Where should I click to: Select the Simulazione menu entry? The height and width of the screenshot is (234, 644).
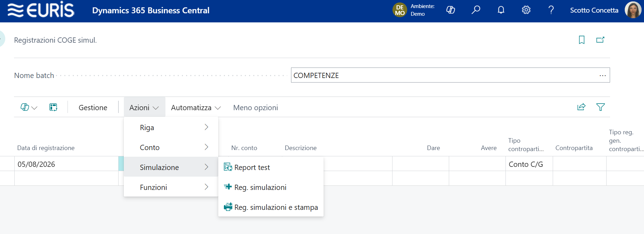coord(171,168)
